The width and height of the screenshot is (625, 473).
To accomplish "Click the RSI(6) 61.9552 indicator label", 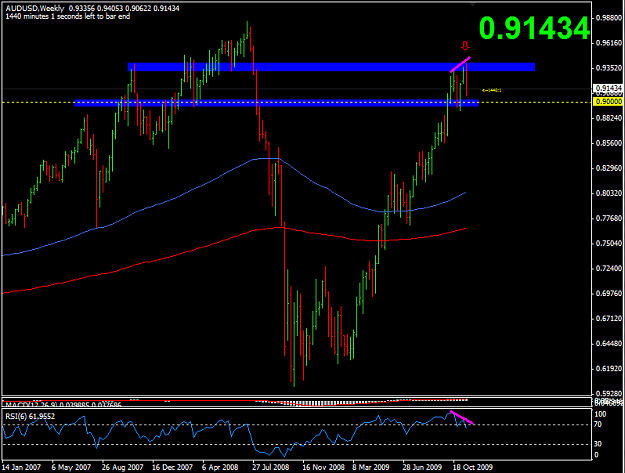I will click(x=30, y=416).
